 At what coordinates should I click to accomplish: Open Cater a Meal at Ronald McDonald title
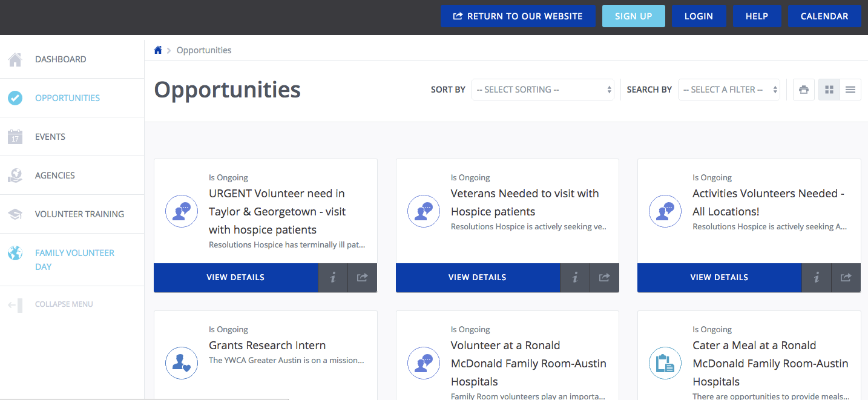coord(771,364)
